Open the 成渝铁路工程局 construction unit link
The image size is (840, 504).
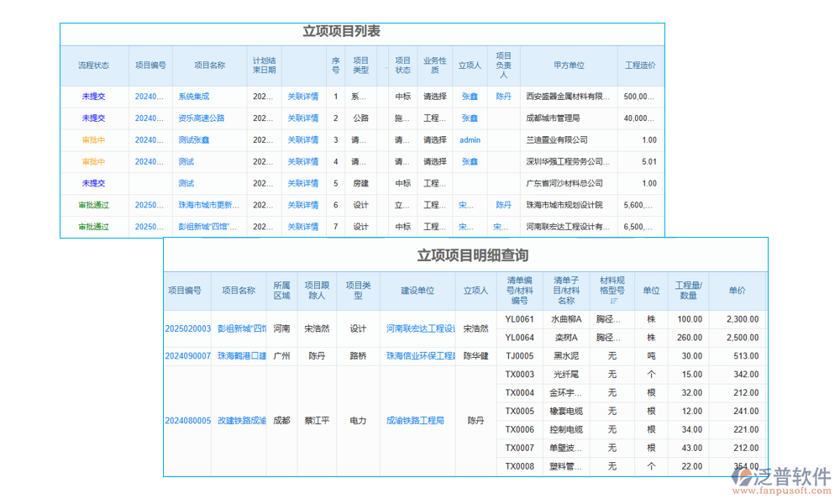click(x=417, y=420)
